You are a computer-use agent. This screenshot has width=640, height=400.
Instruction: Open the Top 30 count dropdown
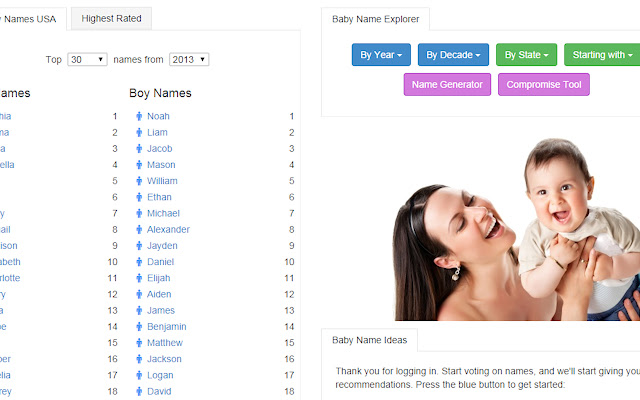tap(87, 60)
